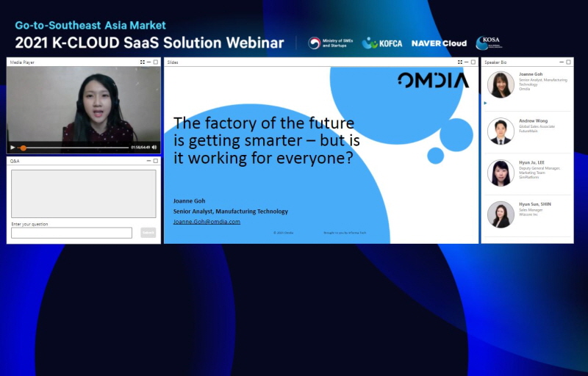Click the KOFCA logo in header

coord(382,43)
